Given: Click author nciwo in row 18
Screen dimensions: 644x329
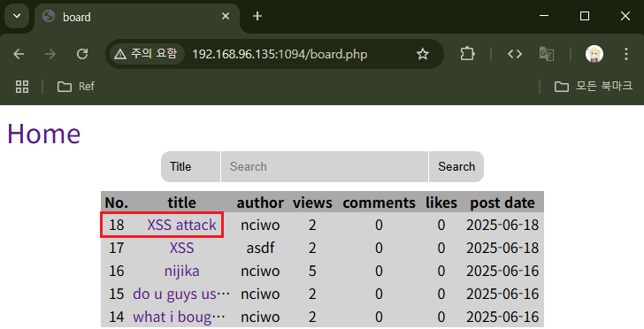Looking at the screenshot, I should pos(260,226).
